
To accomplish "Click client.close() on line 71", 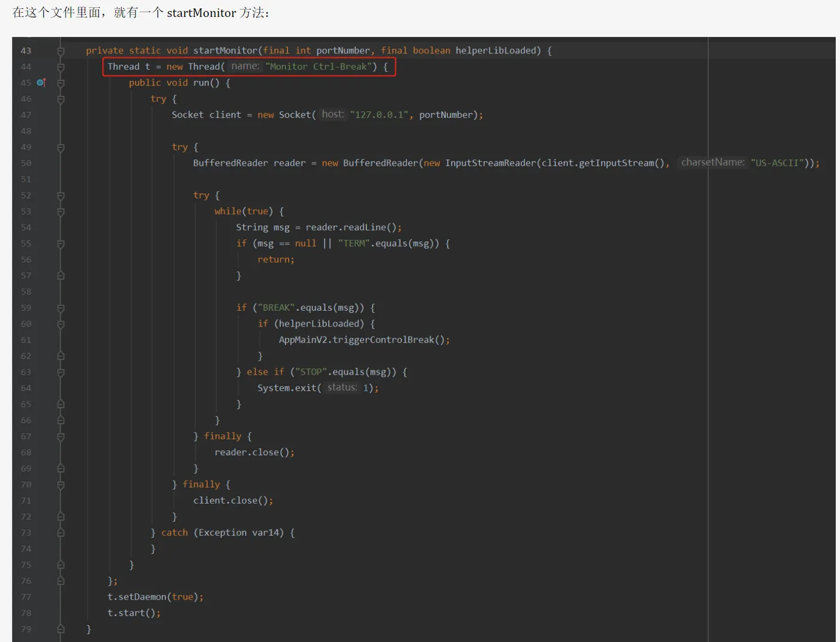I will click(231, 500).
